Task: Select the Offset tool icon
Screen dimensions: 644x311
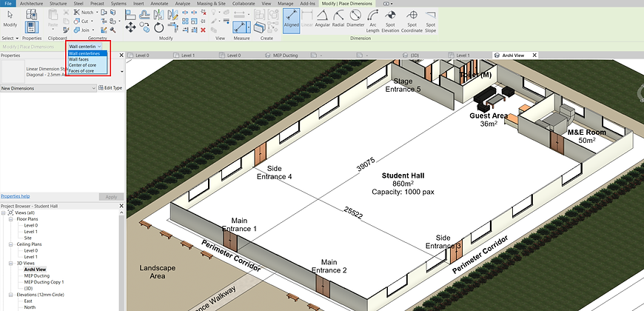Action: (144, 15)
